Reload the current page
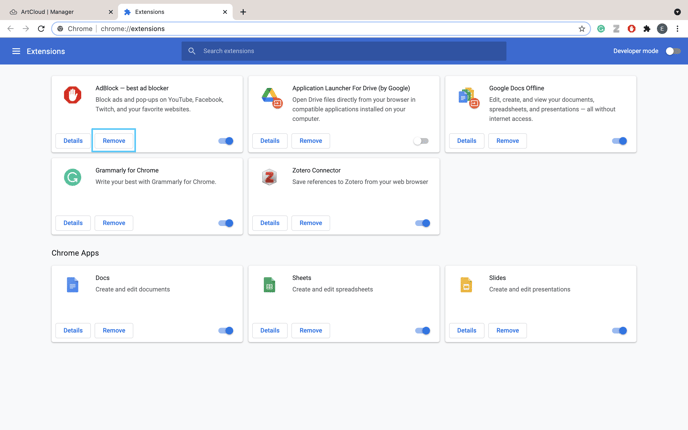Image resolution: width=688 pixels, height=430 pixels. click(x=41, y=29)
